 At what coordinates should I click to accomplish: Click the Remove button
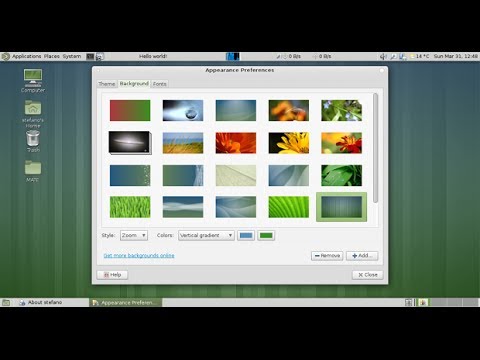pos(327,256)
